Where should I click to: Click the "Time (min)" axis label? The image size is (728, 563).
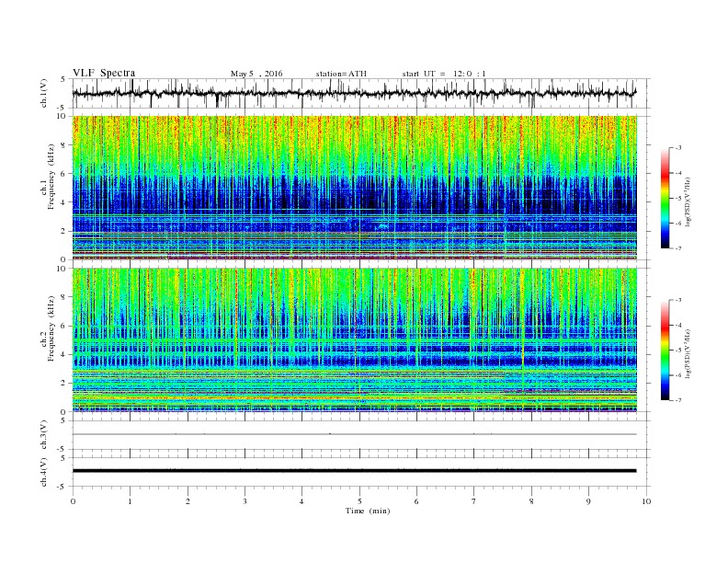pyautogui.click(x=368, y=511)
